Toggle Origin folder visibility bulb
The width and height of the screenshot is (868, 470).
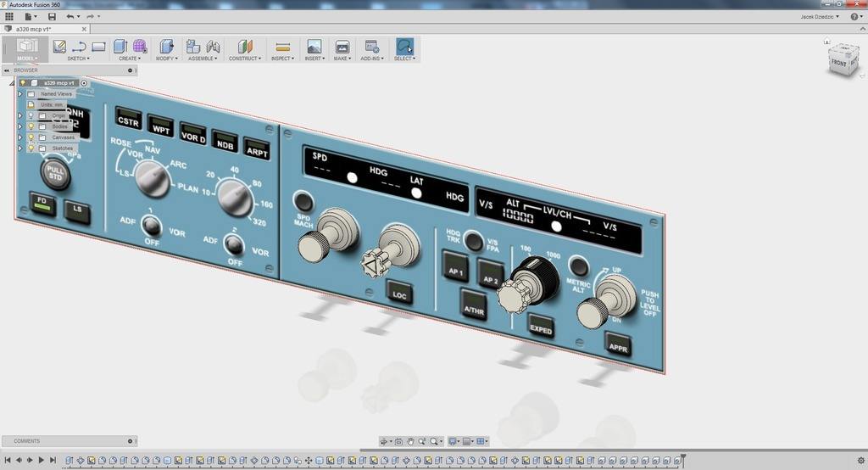point(31,116)
